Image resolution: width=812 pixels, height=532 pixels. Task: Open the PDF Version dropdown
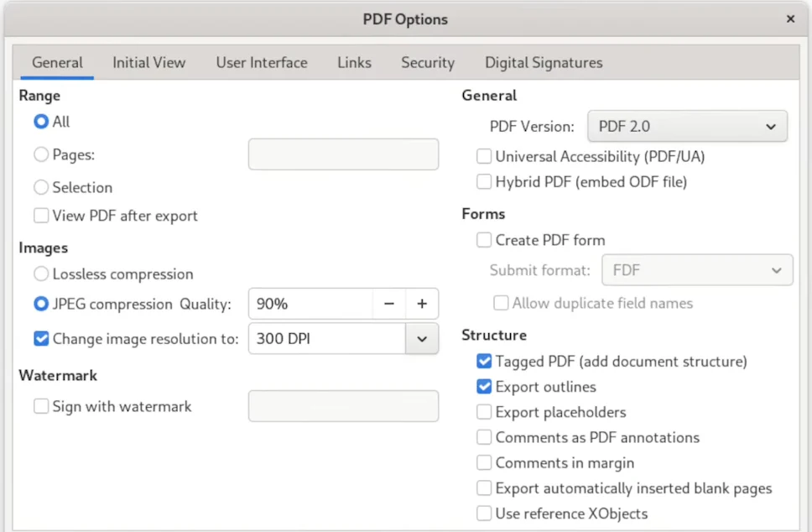687,127
